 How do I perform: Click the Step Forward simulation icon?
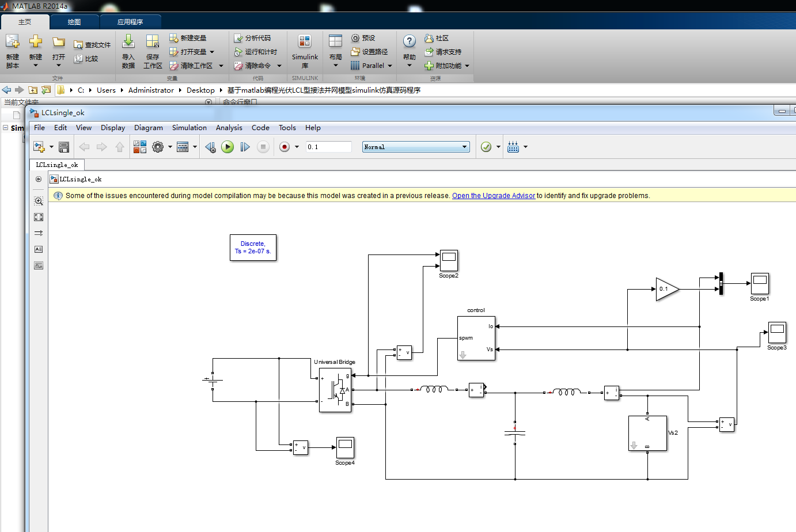pos(245,147)
